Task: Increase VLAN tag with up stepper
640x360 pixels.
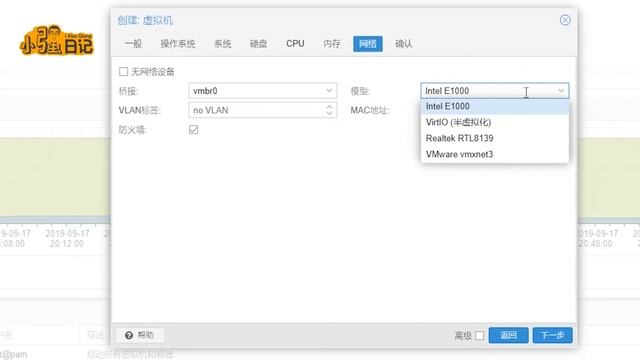Action: (329, 107)
